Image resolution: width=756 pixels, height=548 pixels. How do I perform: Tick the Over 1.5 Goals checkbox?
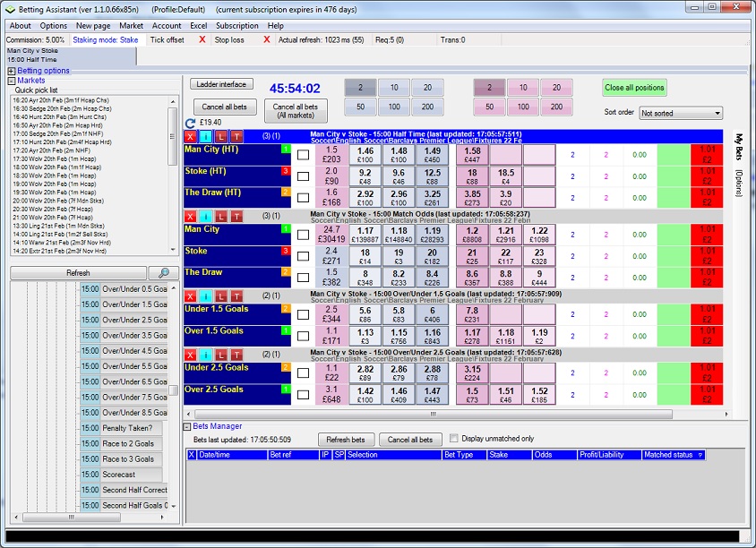304,336
